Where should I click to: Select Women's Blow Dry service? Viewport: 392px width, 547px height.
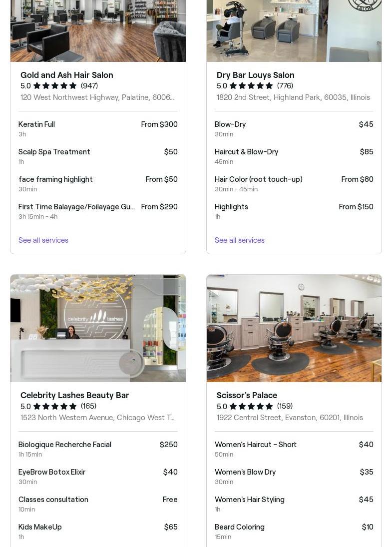[x=294, y=476]
